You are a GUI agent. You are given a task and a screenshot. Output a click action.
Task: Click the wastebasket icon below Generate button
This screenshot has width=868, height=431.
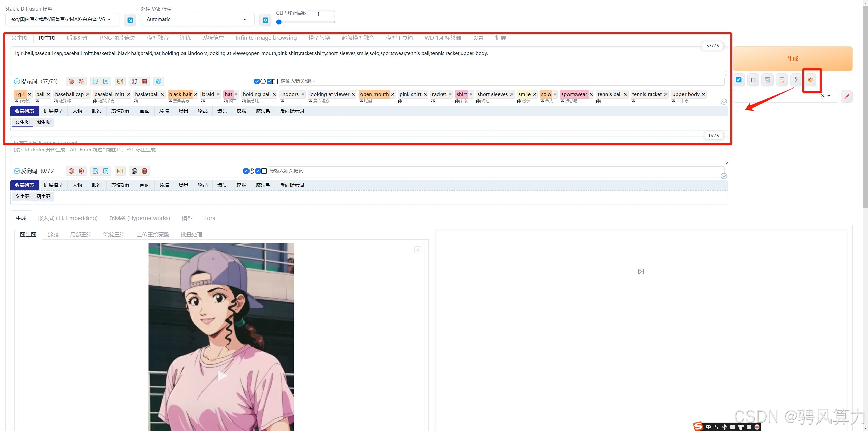tap(767, 80)
